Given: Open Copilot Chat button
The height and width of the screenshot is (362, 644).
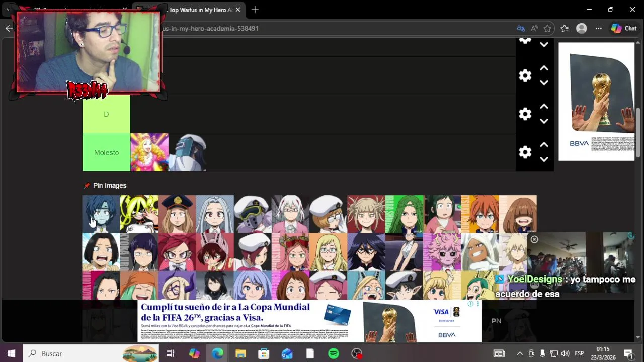Looking at the screenshot, I should tap(624, 28).
